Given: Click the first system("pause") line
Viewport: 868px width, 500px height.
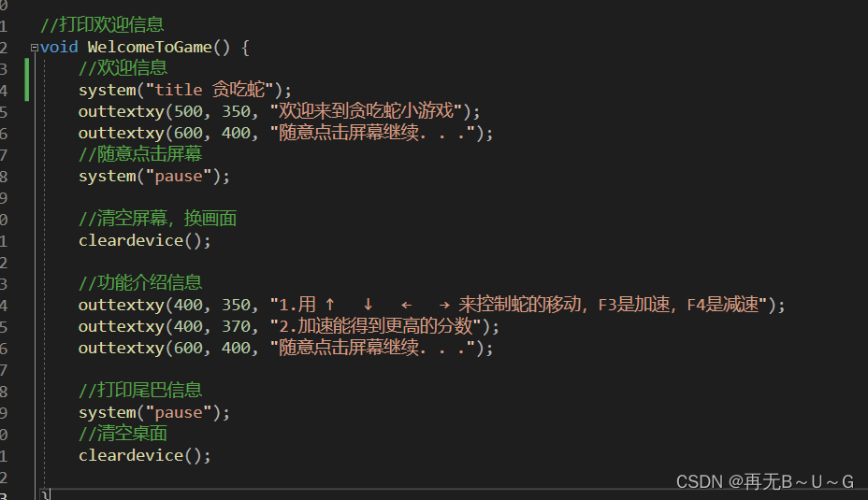Looking at the screenshot, I should (x=154, y=176).
